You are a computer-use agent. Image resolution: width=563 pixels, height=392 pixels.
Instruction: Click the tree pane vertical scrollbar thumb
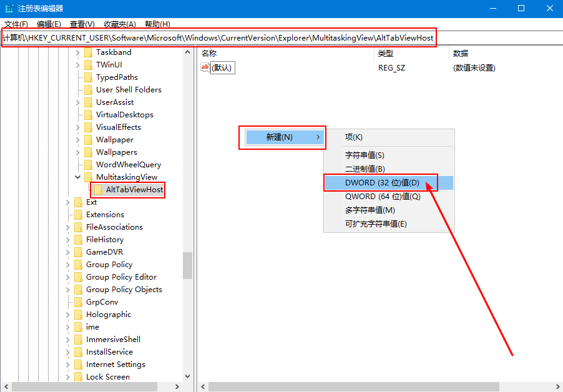point(187,265)
